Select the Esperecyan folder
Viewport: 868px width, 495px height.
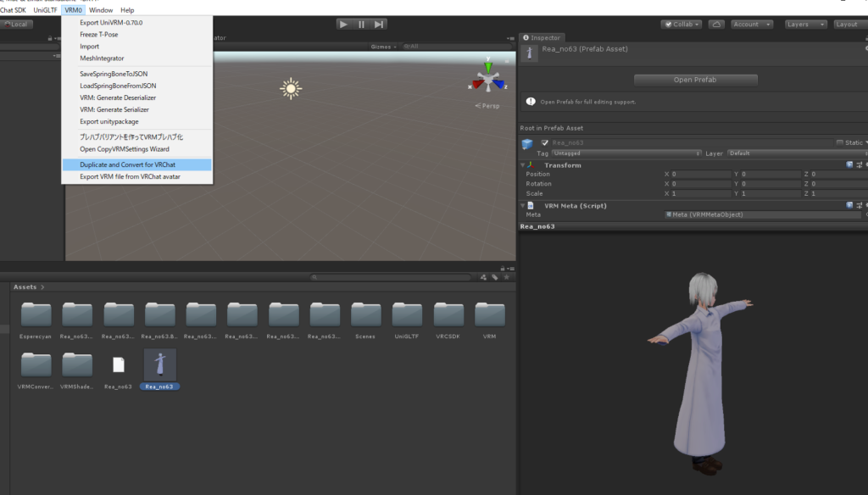tap(36, 320)
